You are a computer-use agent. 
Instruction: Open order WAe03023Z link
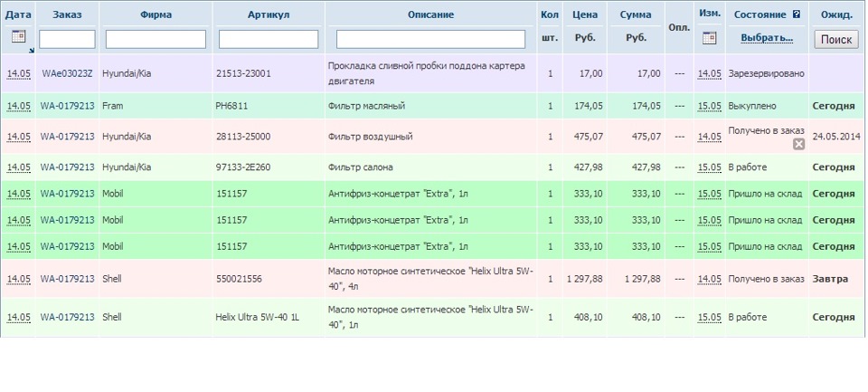(67, 73)
